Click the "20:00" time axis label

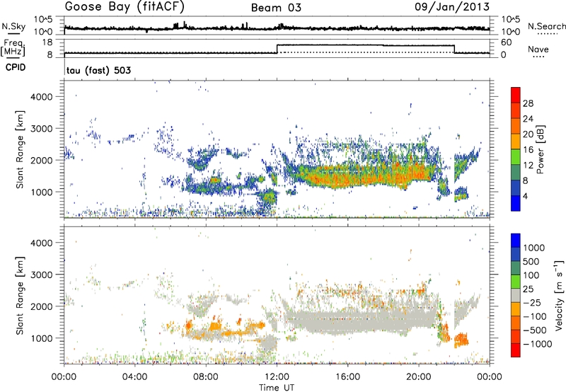point(418,377)
